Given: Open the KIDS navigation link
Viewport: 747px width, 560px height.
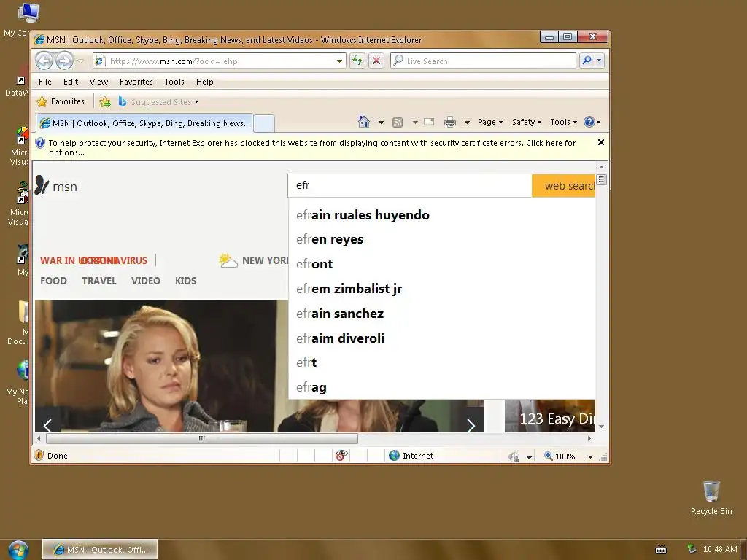Looking at the screenshot, I should point(185,281).
